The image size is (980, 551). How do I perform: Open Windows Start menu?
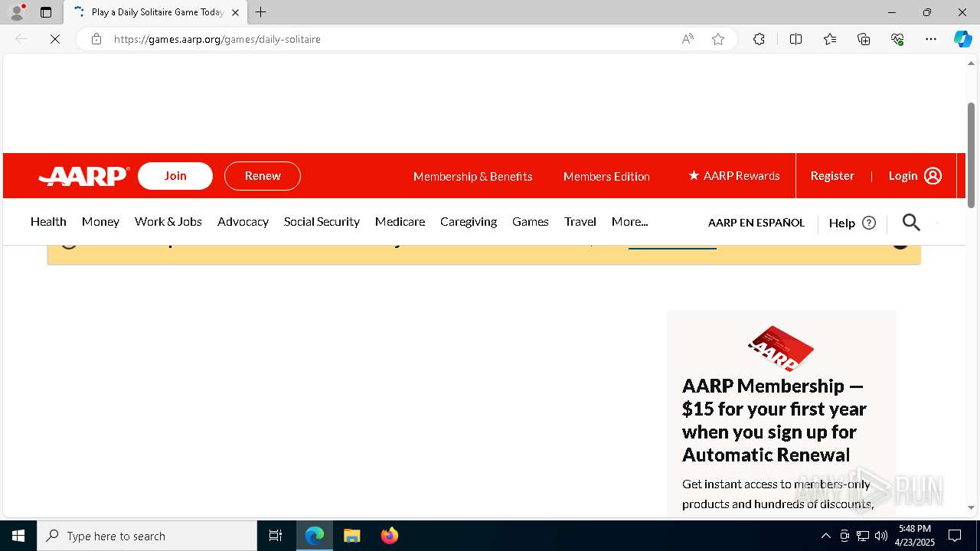pyautogui.click(x=18, y=536)
